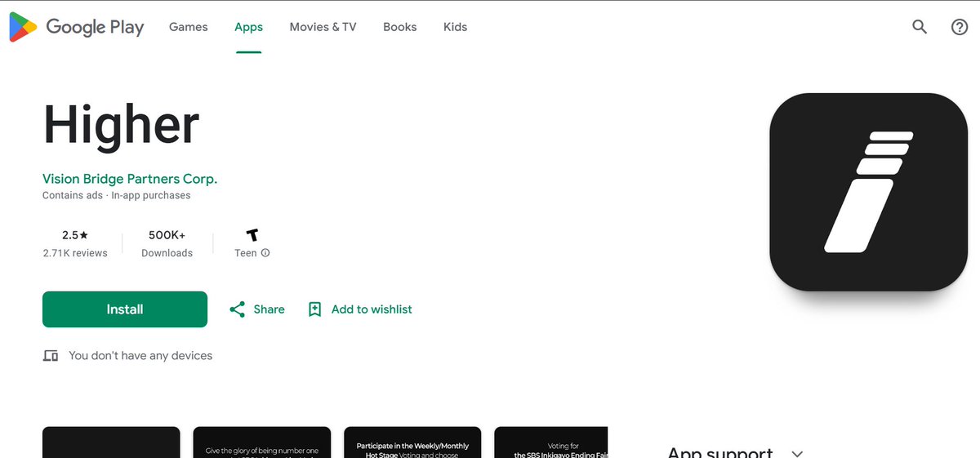The image size is (980, 458).
Task: Open screenshot 'Voting for the SBS Inkigayo'
Action: click(x=551, y=442)
